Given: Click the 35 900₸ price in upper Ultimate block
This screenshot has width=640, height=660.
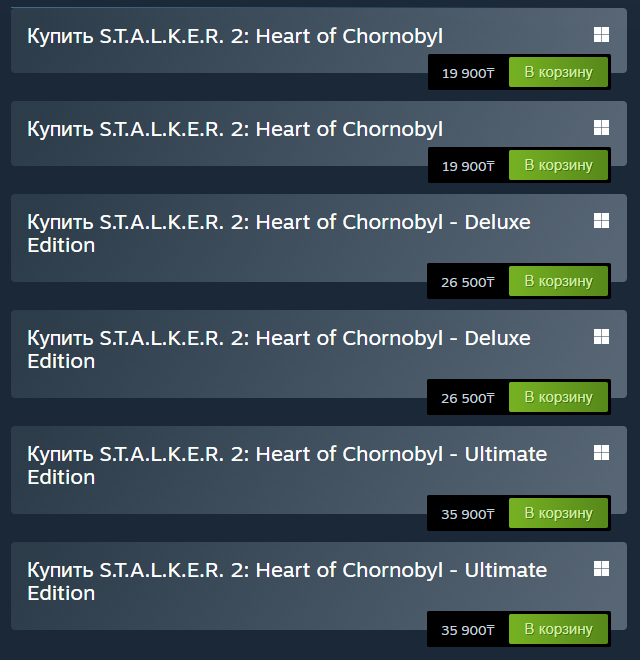Looking at the screenshot, I should (x=468, y=514).
